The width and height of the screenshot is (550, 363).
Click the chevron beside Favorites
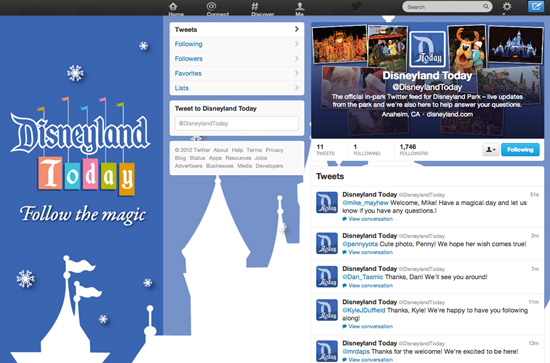[297, 73]
